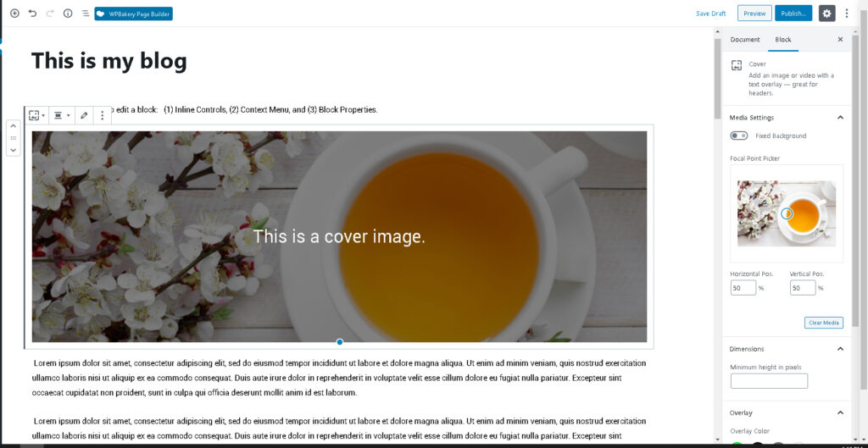Enable the Fixed Background toggle

[738, 136]
